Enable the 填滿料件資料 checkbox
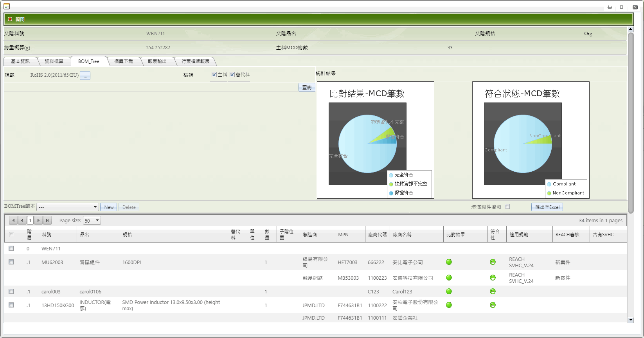Viewport: 644px width, 338px height. (x=507, y=207)
